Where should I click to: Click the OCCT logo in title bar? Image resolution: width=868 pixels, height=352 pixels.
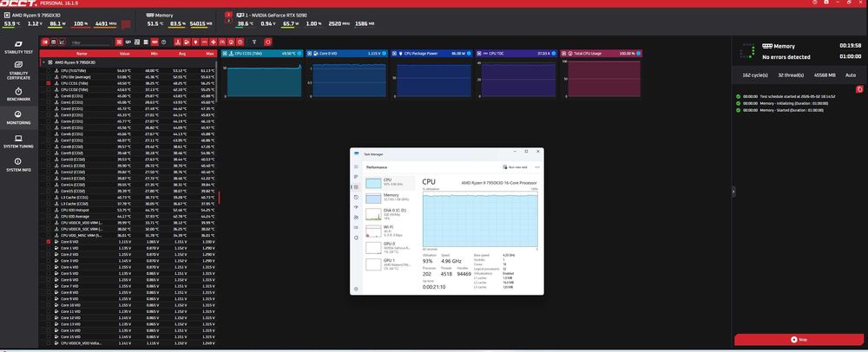[18, 3]
